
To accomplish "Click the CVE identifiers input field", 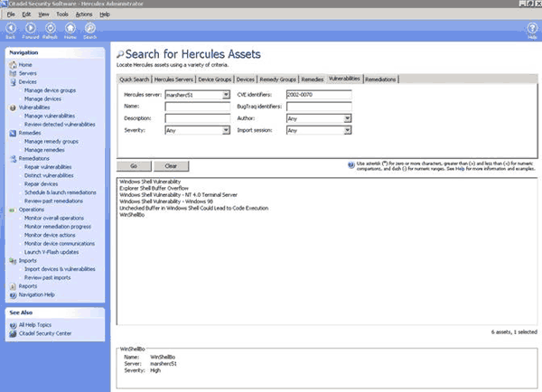I will [x=318, y=94].
